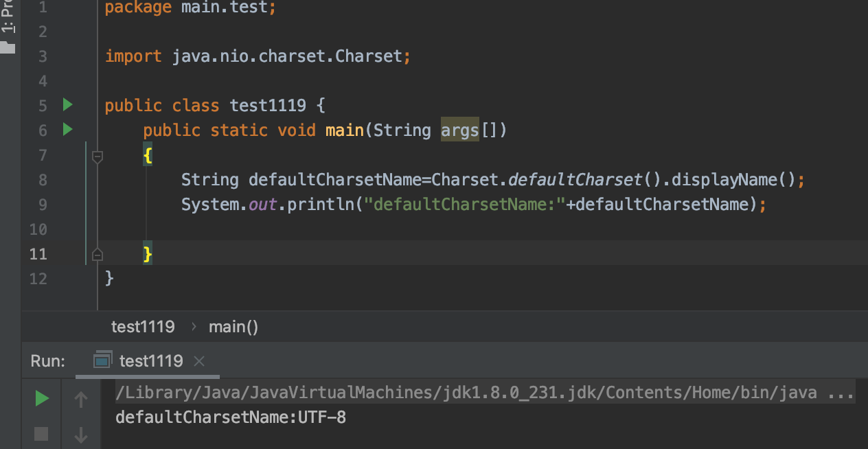Select the test1119 tab in the Run panel

click(x=150, y=360)
